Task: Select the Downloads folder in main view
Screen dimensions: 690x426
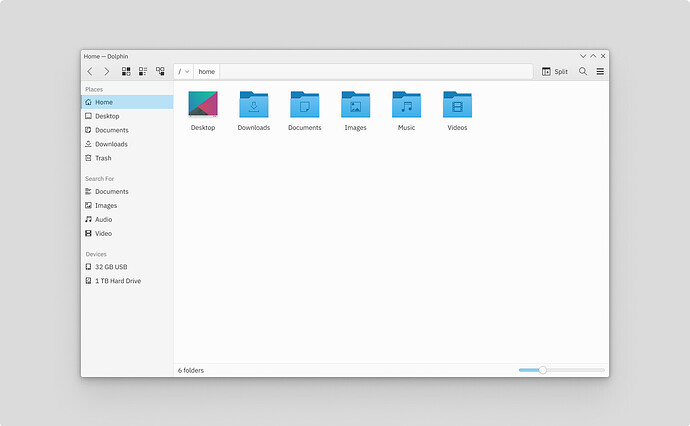Action: [x=254, y=105]
